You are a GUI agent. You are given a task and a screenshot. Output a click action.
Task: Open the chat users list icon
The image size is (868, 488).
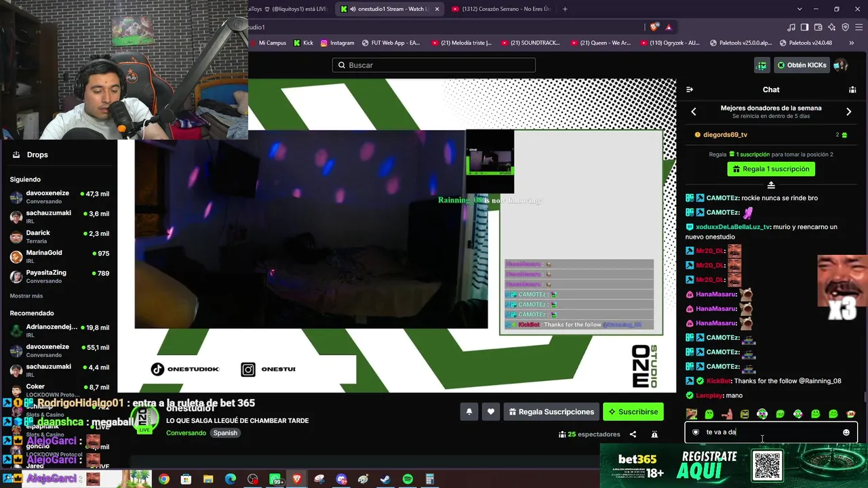pos(852,89)
